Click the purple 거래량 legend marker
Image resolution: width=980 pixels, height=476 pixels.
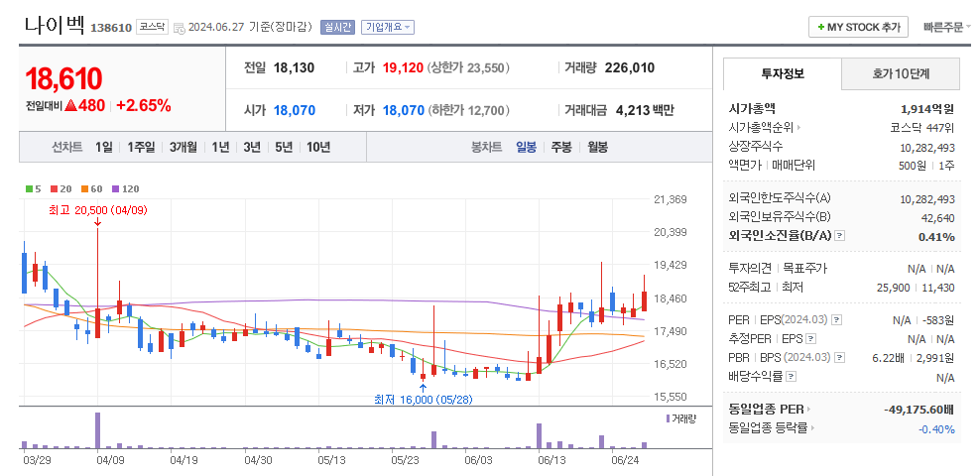tap(669, 418)
